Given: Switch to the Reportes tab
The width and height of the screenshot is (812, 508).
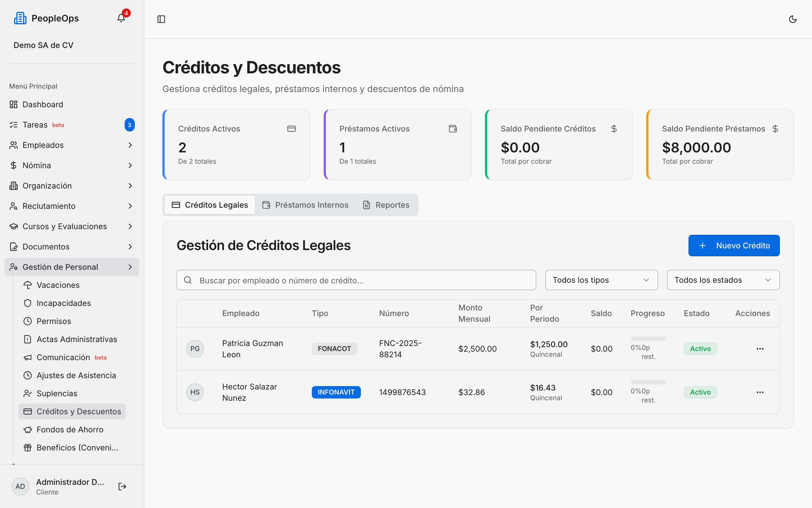Looking at the screenshot, I should click(x=386, y=205).
